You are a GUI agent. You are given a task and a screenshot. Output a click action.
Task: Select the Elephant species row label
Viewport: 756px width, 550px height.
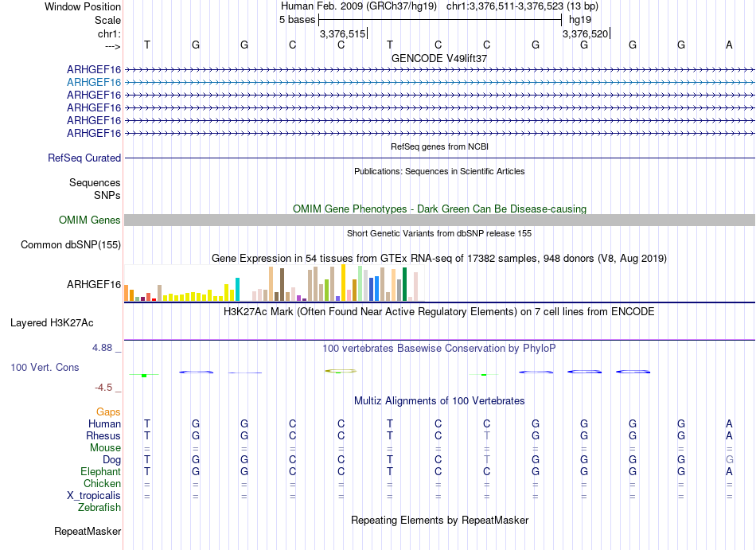pos(100,471)
